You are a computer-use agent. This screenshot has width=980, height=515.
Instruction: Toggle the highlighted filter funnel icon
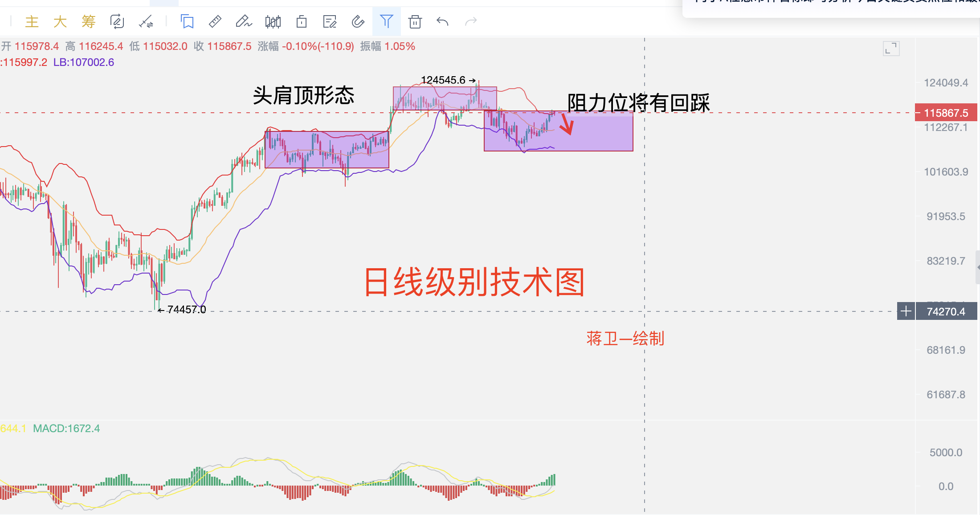387,21
